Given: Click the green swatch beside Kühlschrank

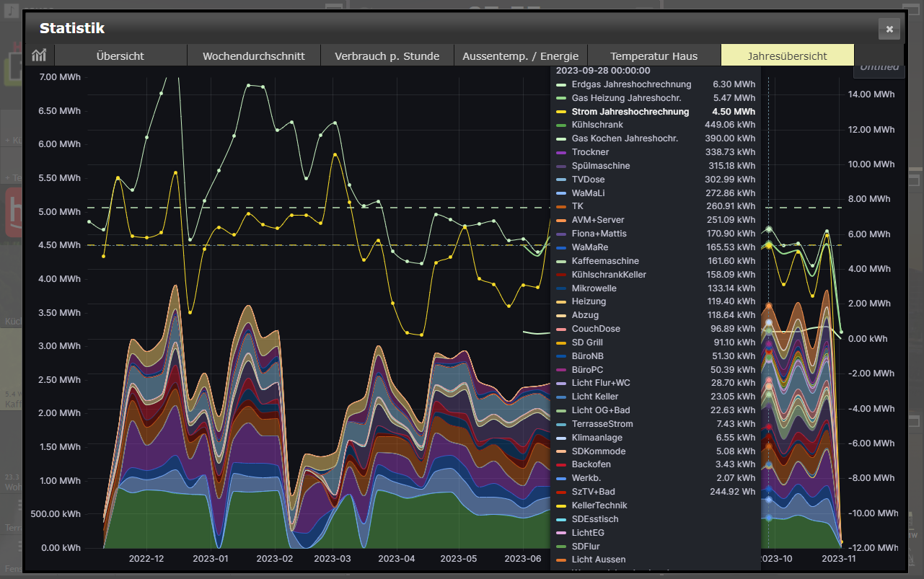Looking at the screenshot, I should tap(561, 125).
